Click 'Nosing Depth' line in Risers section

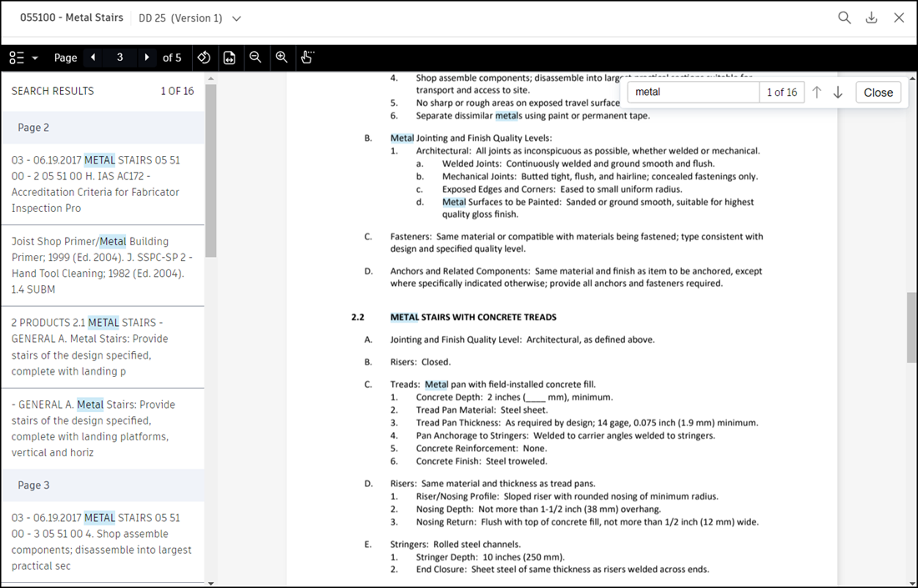[538, 509]
